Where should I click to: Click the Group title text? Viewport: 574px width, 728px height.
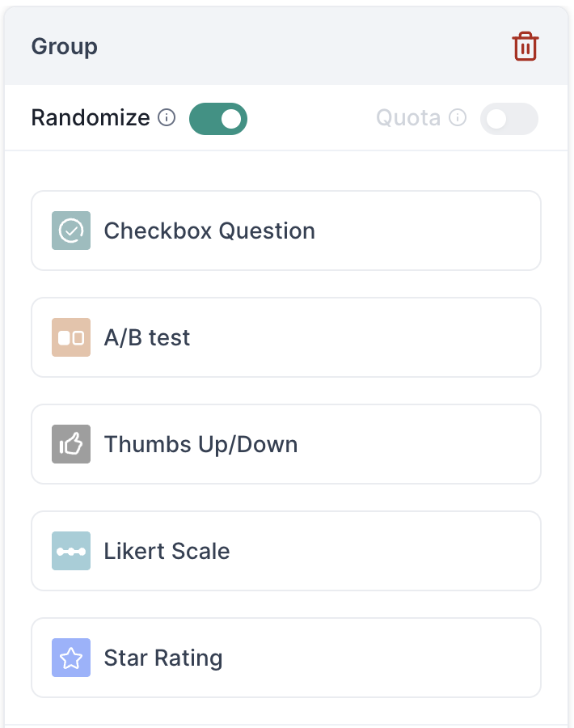pyautogui.click(x=65, y=46)
